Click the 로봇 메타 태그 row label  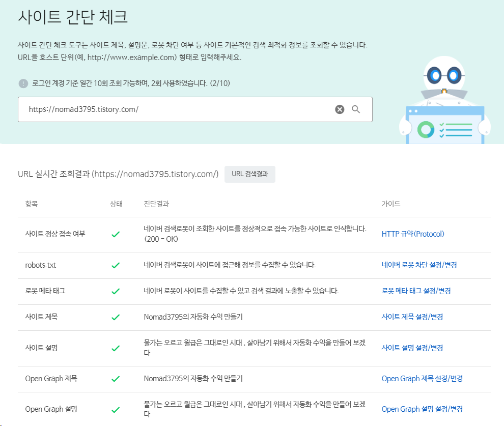tap(45, 291)
